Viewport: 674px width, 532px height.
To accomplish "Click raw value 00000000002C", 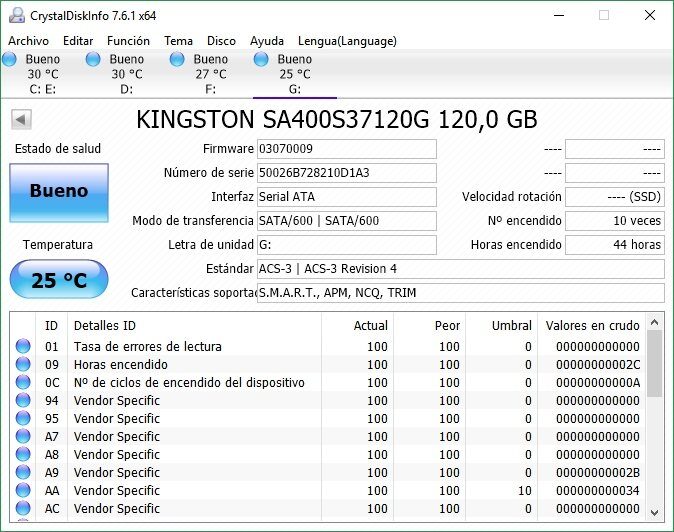I will click(x=598, y=364).
